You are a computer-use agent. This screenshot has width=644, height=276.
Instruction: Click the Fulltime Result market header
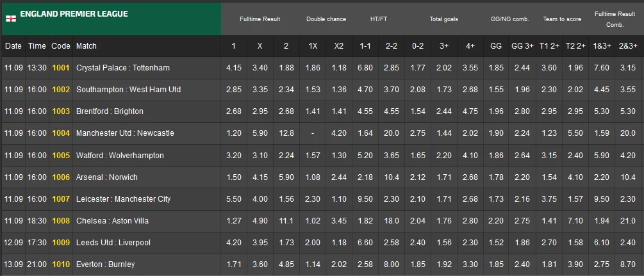pyautogui.click(x=260, y=19)
